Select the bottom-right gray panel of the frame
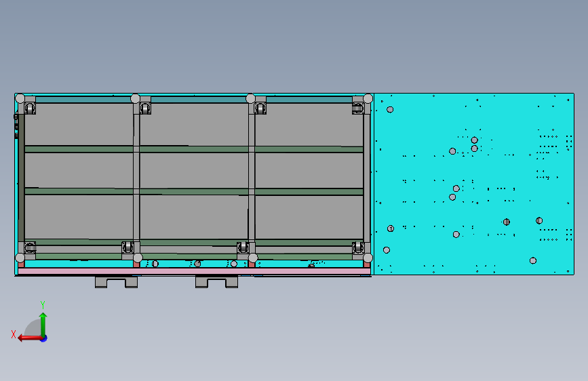The width and height of the screenshot is (588, 381). [x=309, y=217]
